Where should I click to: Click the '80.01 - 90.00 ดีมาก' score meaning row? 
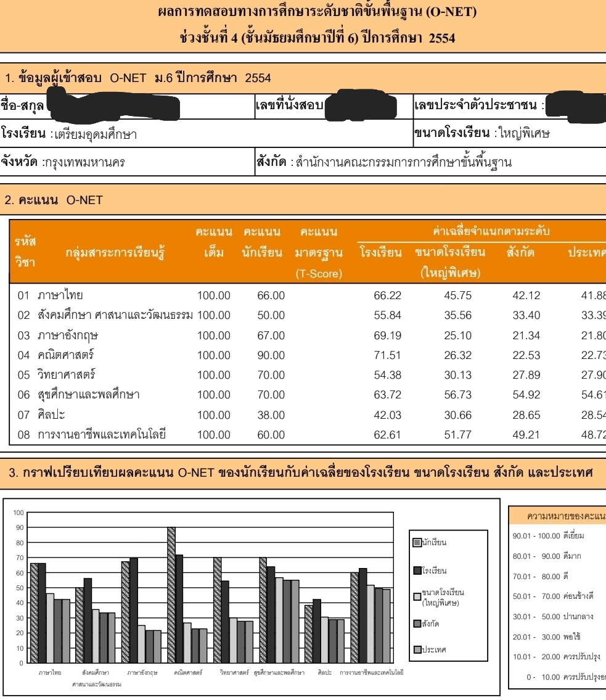[547, 556]
